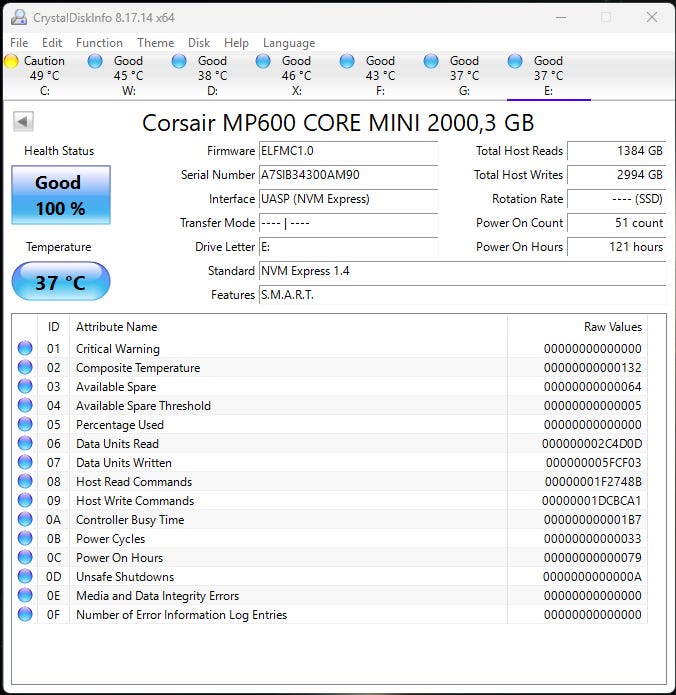
Task: Select the W: drive status orb
Action: pyautogui.click(x=95, y=61)
